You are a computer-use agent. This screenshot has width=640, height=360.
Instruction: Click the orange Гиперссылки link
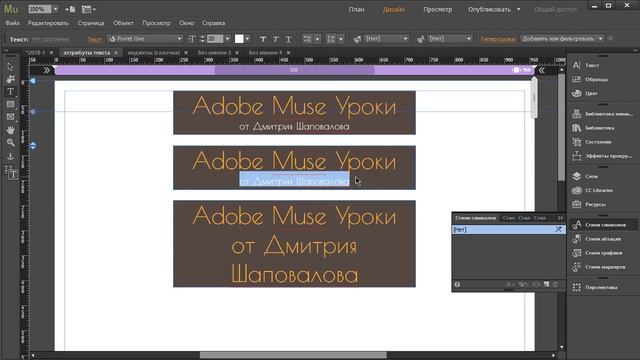498,39
